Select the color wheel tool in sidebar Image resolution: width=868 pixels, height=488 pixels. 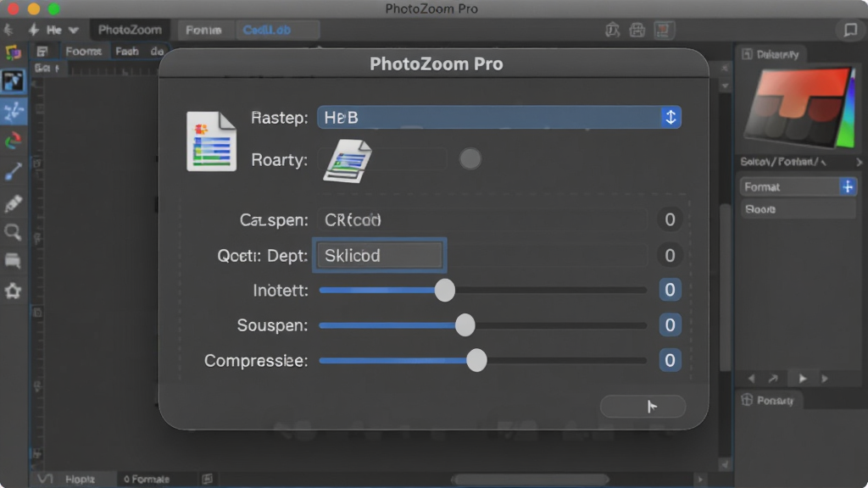[14, 141]
